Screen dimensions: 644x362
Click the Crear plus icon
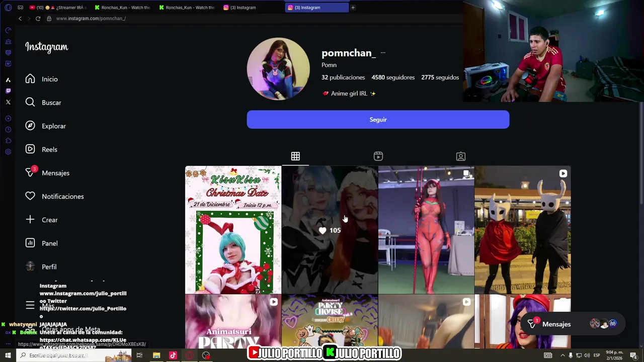point(30,220)
